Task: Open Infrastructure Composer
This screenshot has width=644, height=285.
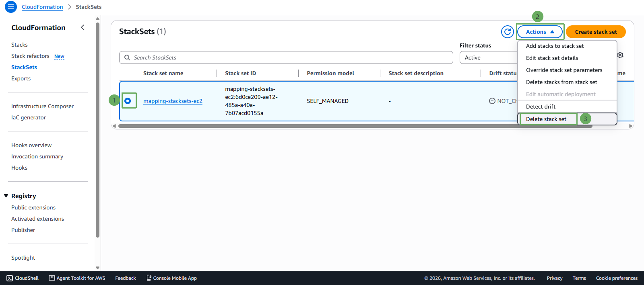Action: coord(42,106)
